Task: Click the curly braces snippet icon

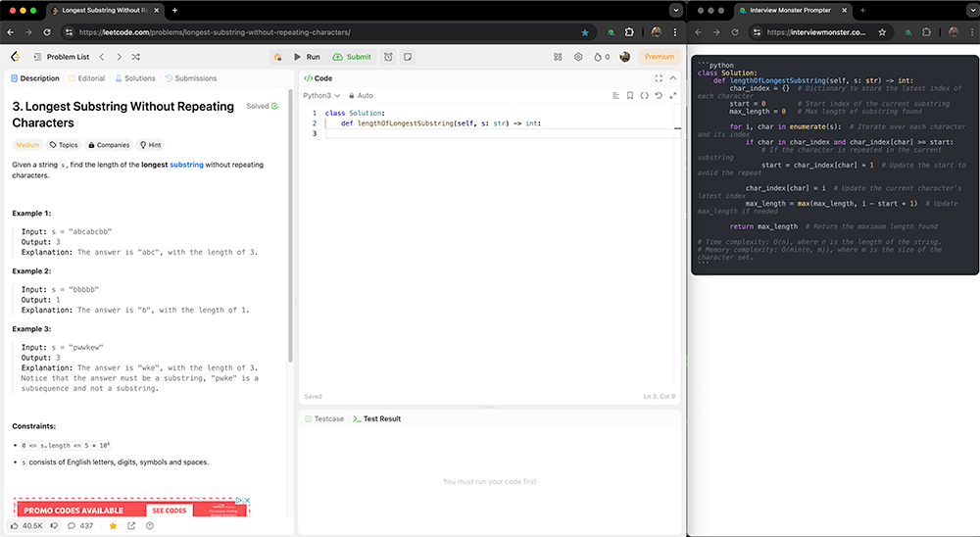Action: pos(645,96)
